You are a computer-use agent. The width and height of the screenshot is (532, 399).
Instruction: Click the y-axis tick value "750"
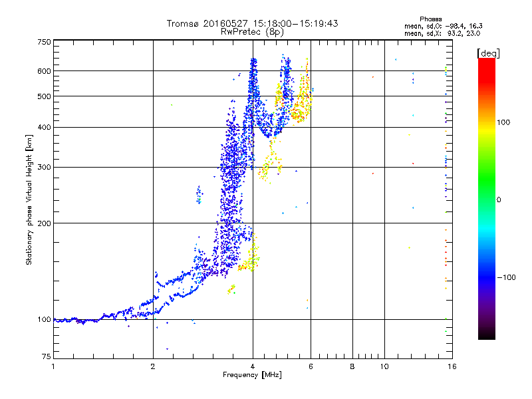[44, 42]
